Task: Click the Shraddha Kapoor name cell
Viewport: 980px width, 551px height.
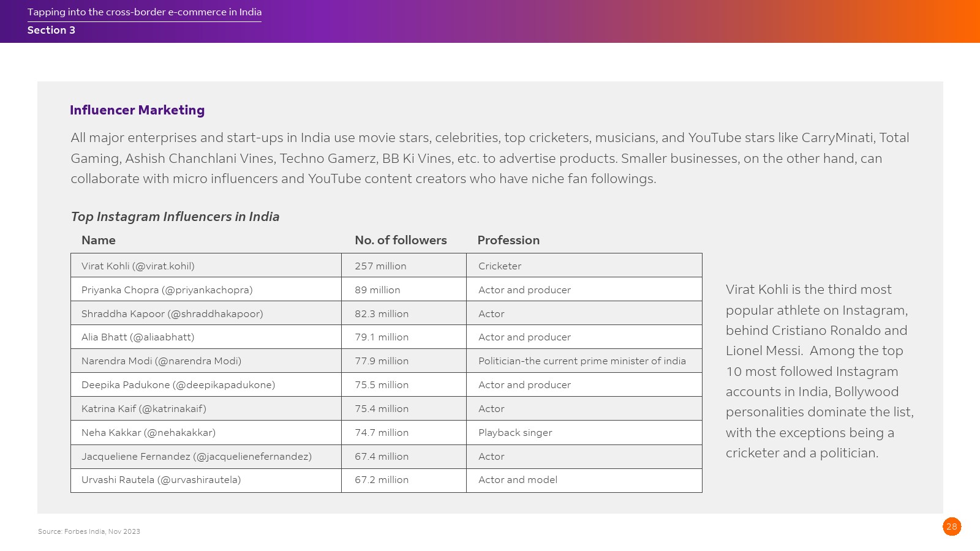Action: [x=172, y=314]
